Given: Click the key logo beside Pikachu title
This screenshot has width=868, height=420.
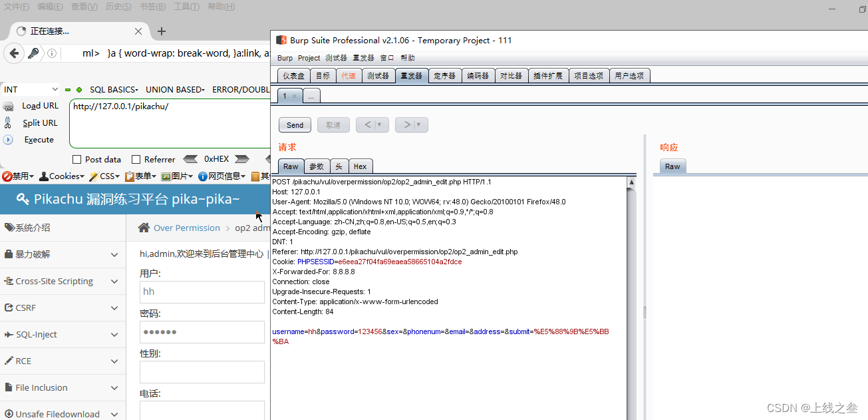Looking at the screenshot, I should 23,199.
